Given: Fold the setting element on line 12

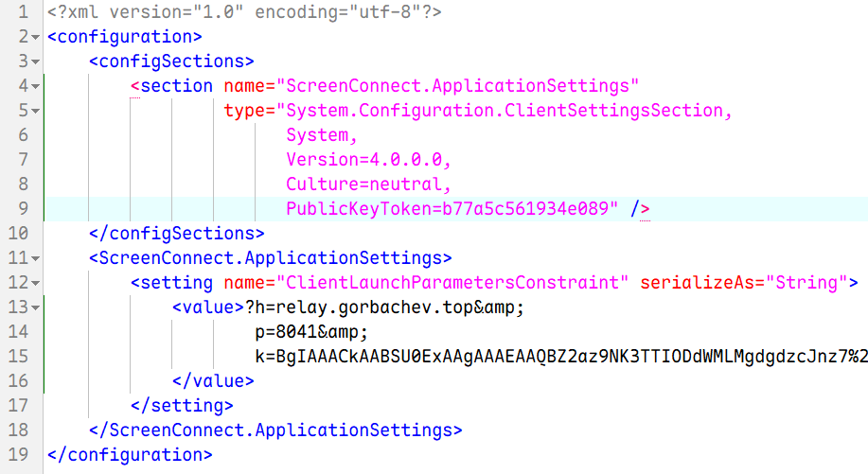Looking at the screenshot, I should tap(35, 282).
